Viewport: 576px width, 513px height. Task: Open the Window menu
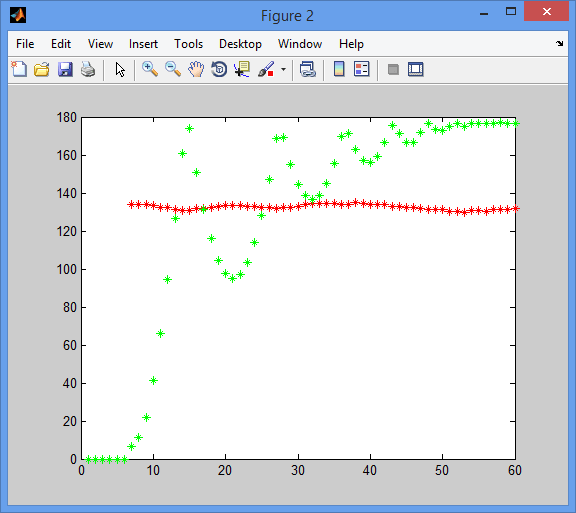300,44
